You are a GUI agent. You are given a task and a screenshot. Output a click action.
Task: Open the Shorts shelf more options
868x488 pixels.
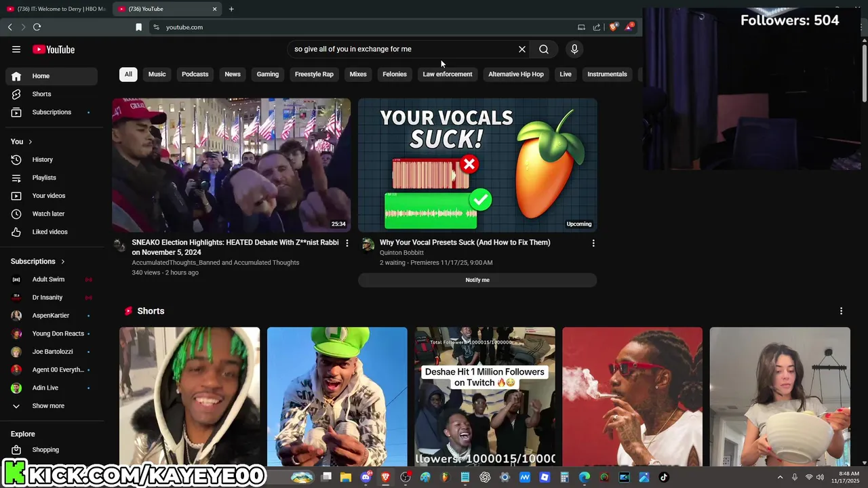[842, 311]
